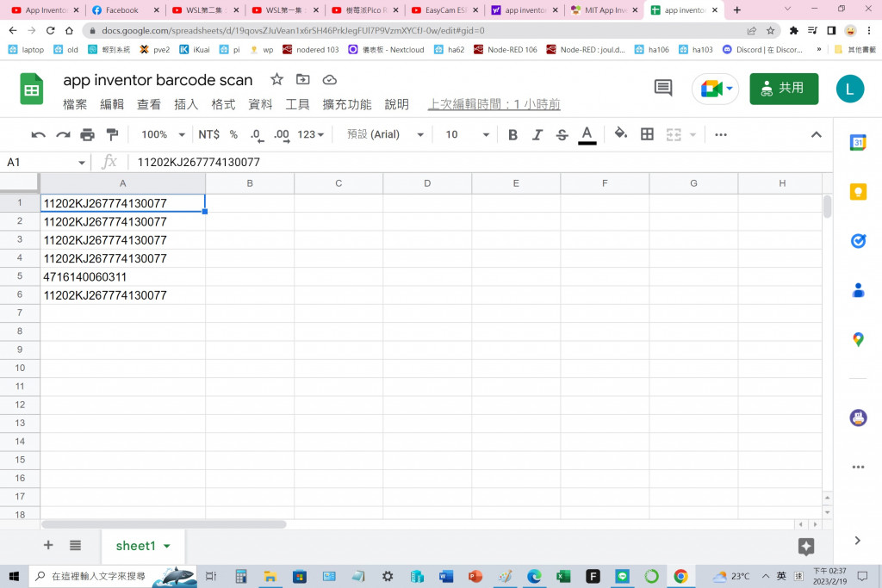Open Word from Windows taskbar
The height and width of the screenshot is (588, 882).
(x=446, y=576)
